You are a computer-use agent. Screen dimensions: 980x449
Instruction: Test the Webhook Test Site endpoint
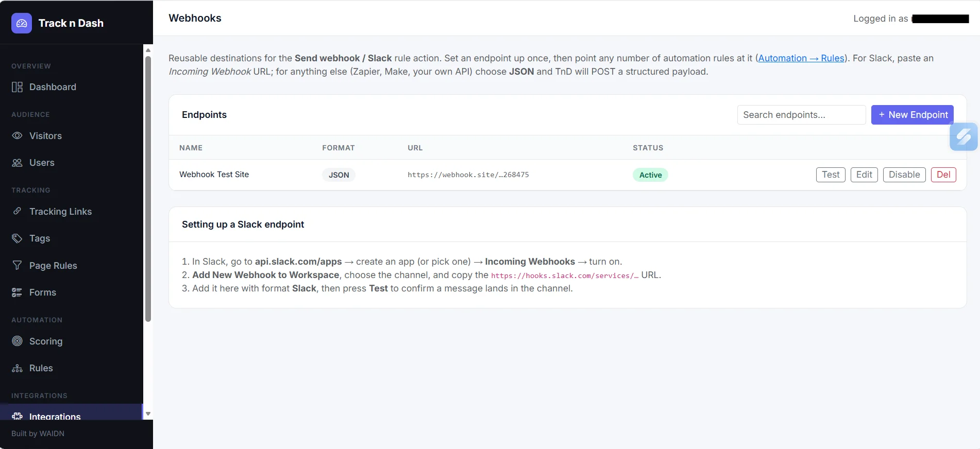pos(831,175)
